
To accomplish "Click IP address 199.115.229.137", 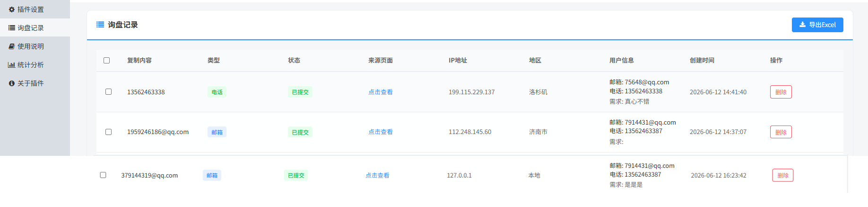I will click(x=472, y=92).
